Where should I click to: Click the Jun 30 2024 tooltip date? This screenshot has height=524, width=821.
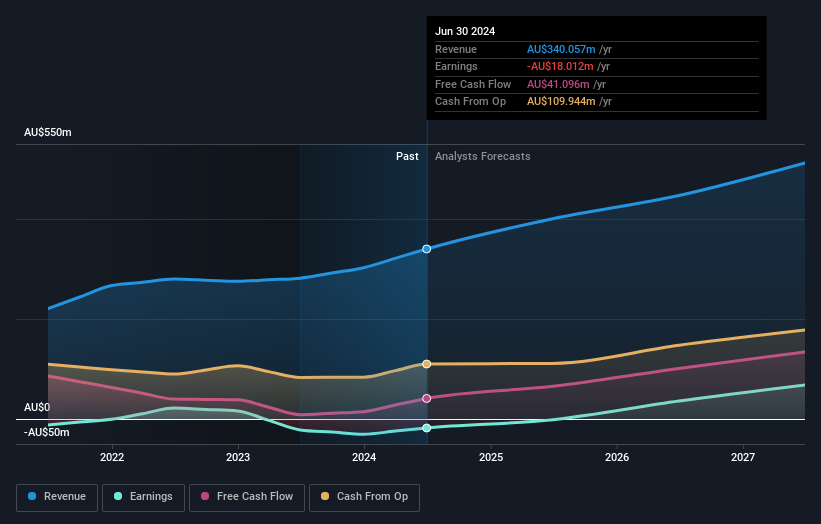[465, 31]
